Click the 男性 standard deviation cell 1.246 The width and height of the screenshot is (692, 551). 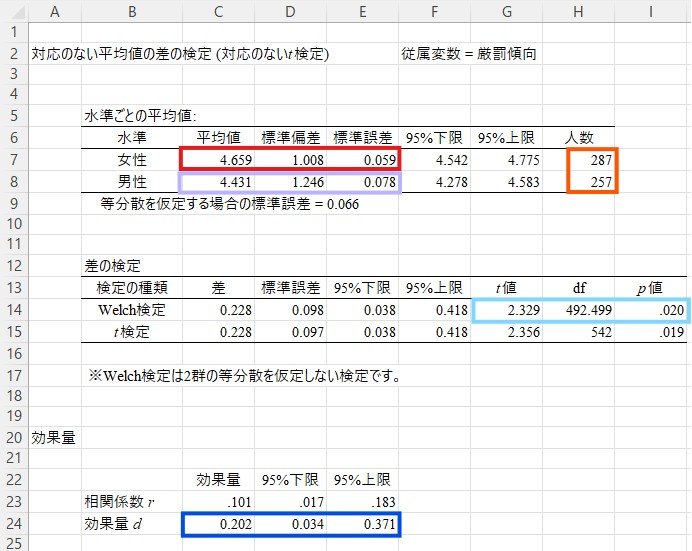point(290,182)
